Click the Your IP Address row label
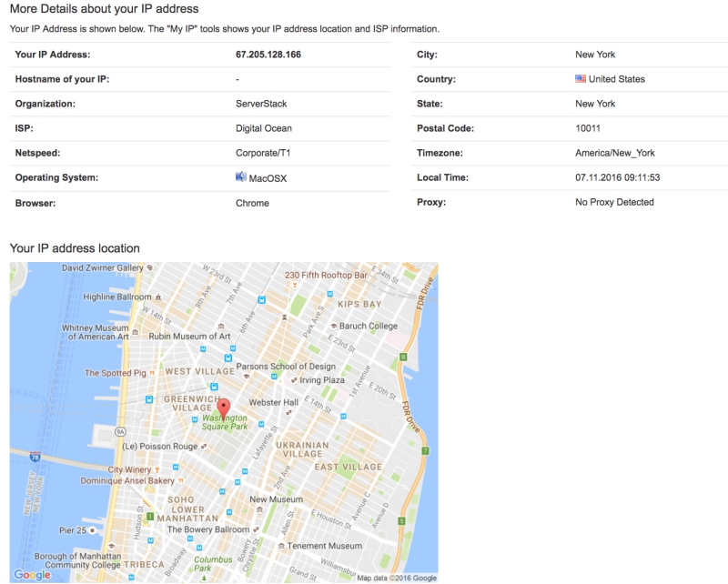Screen dimensions: 728x584 pos(53,55)
